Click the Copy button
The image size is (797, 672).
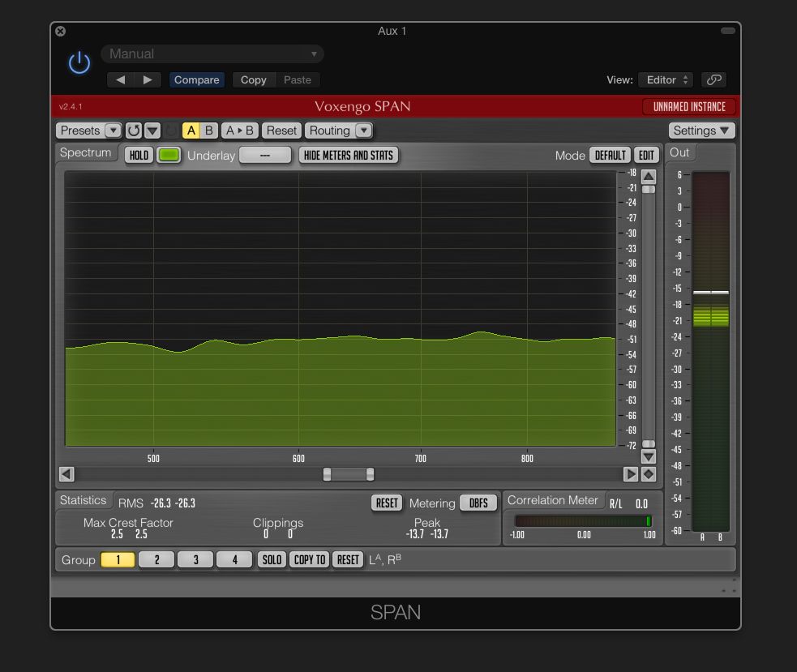pyautogui.click(x=253, y=79)
